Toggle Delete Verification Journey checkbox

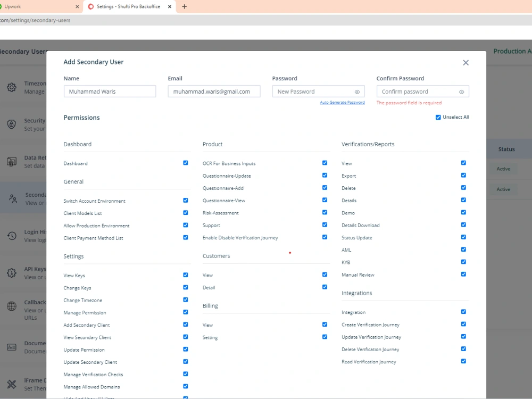(x=463, y=349)
